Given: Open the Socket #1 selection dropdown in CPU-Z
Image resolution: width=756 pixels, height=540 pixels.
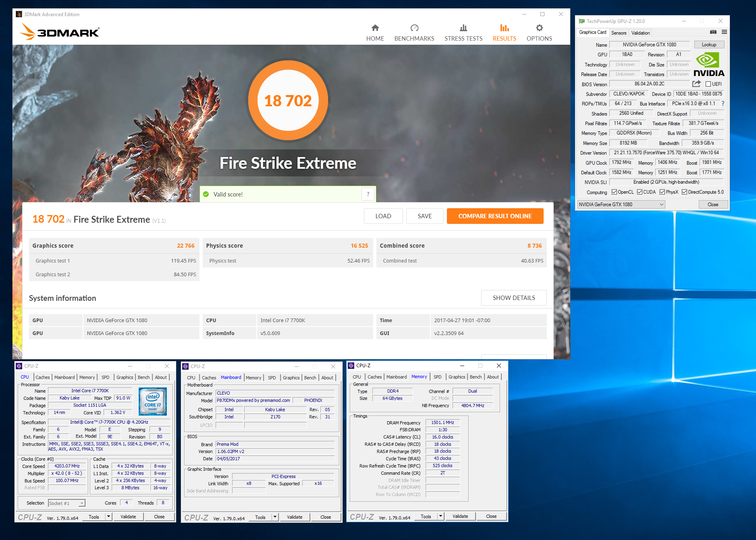Looking at the screenshot, I should coord(66,503).
